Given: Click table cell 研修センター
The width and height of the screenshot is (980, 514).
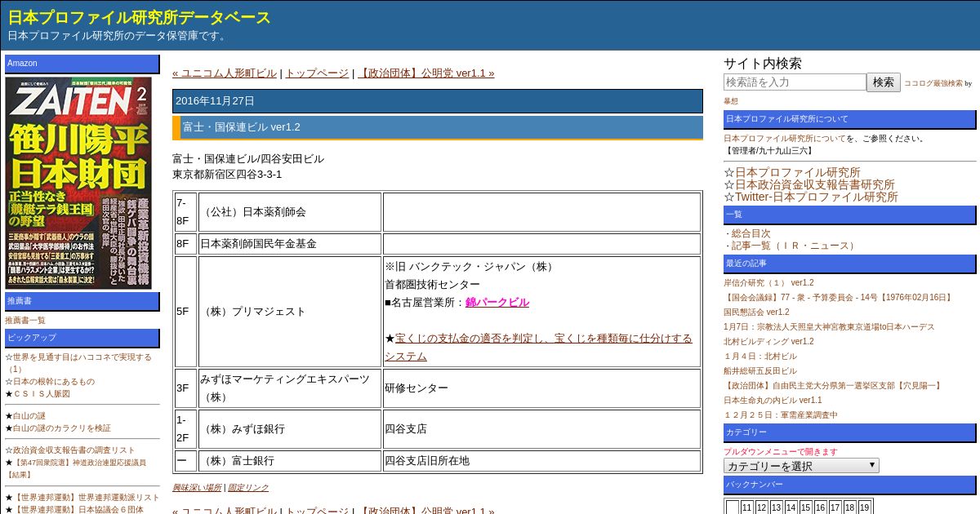Looking at the screenshot, I should pyautogui.click(x=542, y=388).
